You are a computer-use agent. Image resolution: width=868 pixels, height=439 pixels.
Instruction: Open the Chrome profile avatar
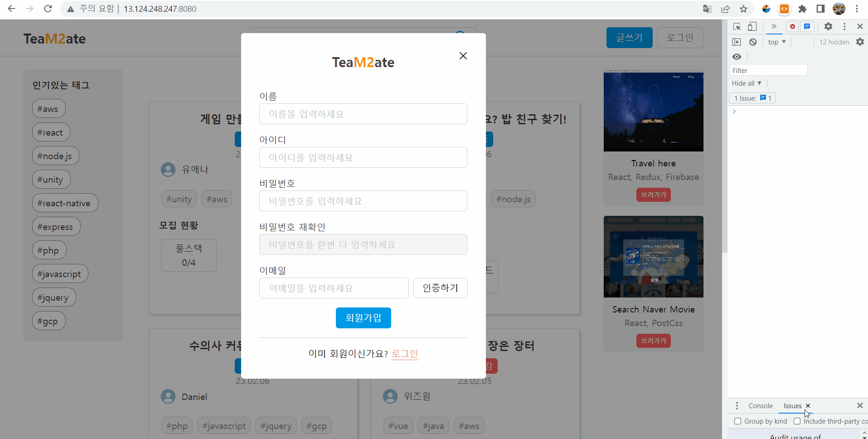point(839,9)
